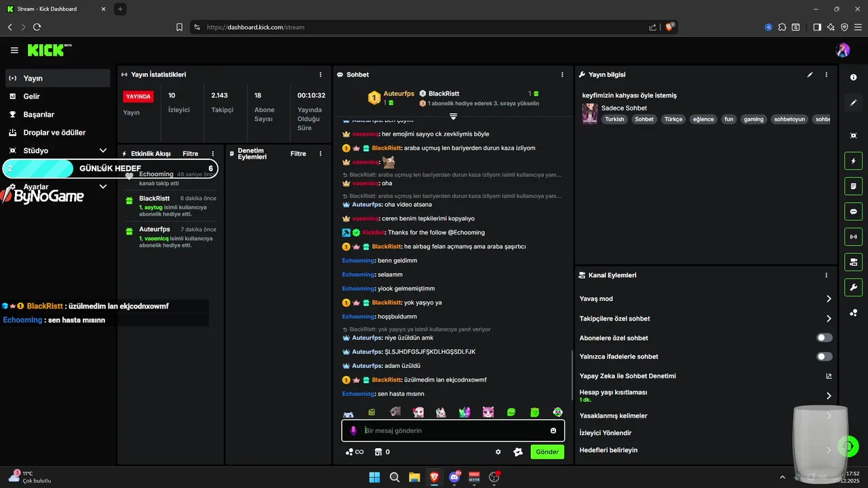This screenshot has width=868, height=488.
Task: Click the store icon below message box
Action: point(378,452)
